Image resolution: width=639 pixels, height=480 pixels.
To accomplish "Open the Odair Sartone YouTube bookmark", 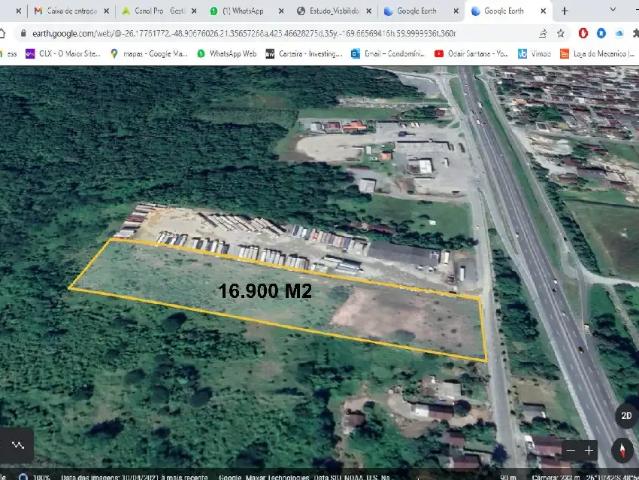I will pos(471,53).
